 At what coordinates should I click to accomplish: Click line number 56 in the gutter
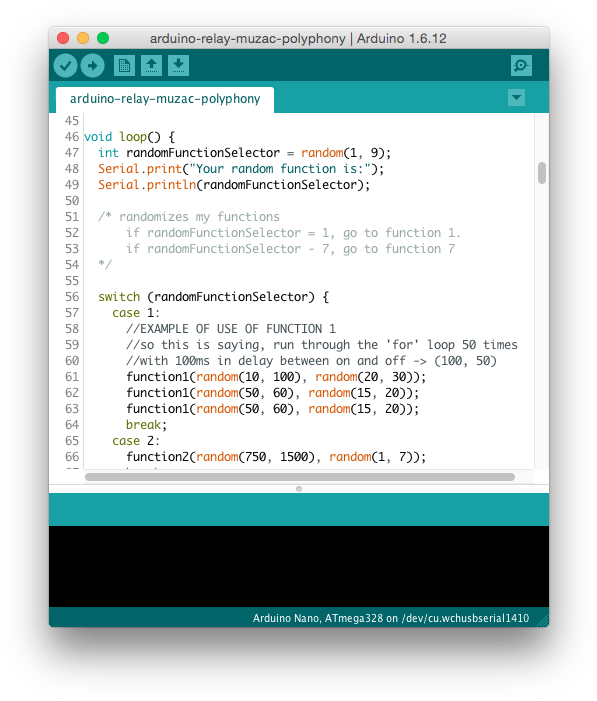pos(72,297)
